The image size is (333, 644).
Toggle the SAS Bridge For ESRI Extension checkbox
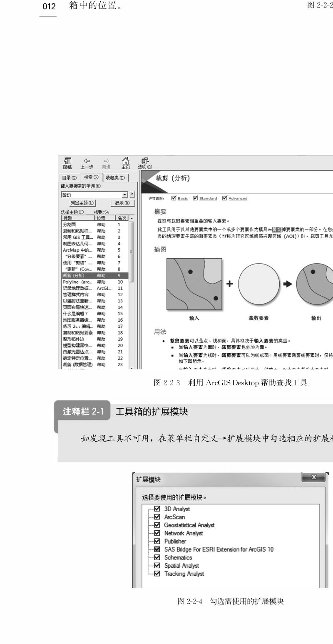[157, 549]
